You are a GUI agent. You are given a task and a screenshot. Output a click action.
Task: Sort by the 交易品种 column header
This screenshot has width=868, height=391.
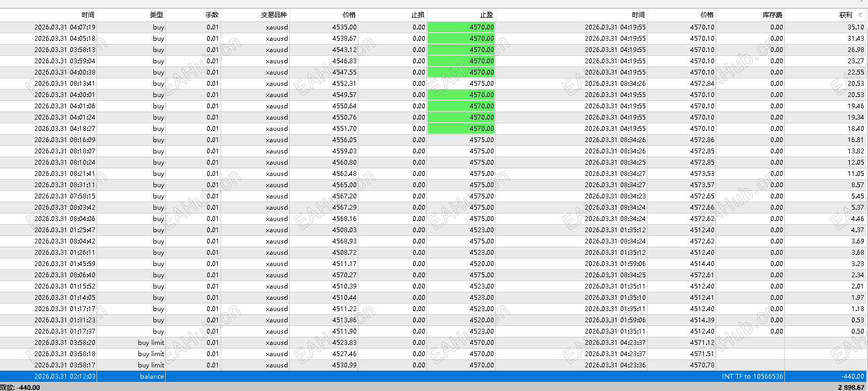click(x=274, y=15)
